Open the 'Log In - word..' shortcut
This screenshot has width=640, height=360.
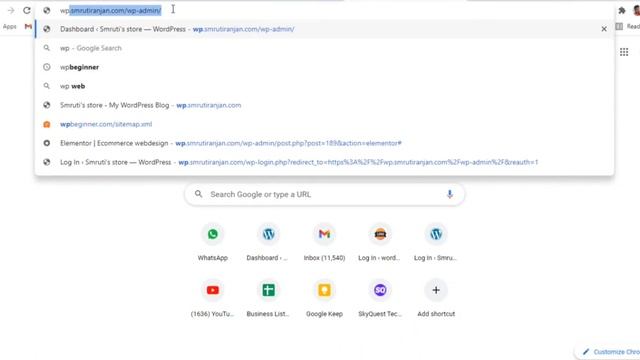tap(380, 242)
